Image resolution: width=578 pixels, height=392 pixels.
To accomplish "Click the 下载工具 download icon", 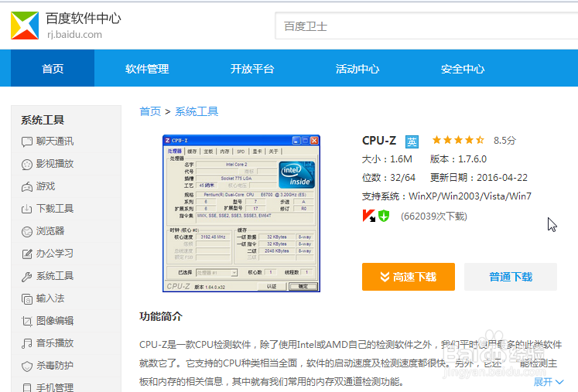I will (x=27, y=209).
